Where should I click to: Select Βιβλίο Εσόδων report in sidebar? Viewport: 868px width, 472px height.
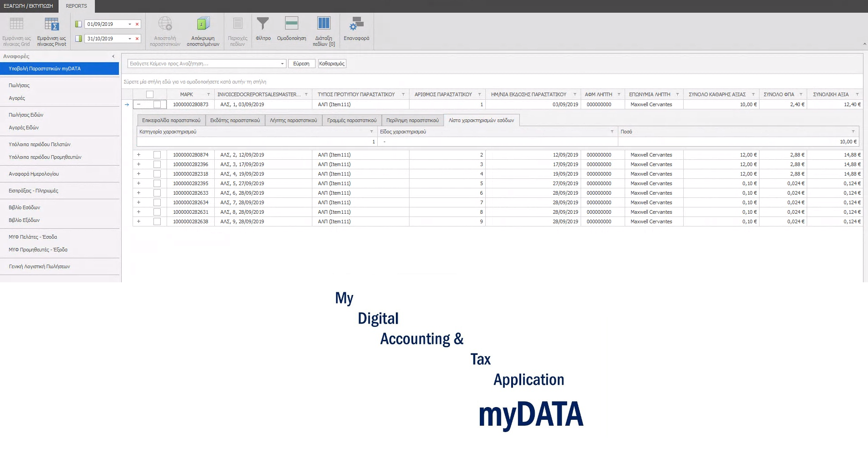point(25,207)
